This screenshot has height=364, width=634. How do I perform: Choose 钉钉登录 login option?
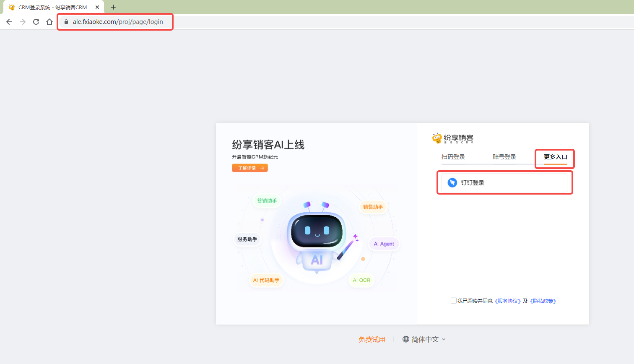pos(504,183)
